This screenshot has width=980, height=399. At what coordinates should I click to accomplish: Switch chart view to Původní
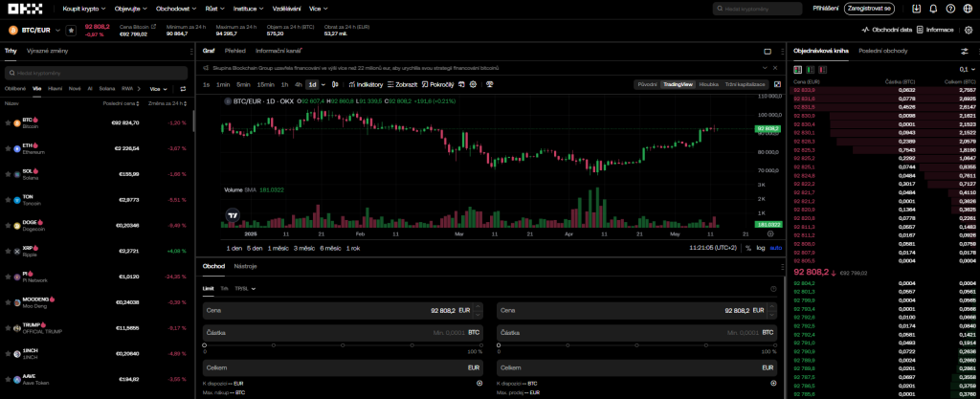[647, 84]
